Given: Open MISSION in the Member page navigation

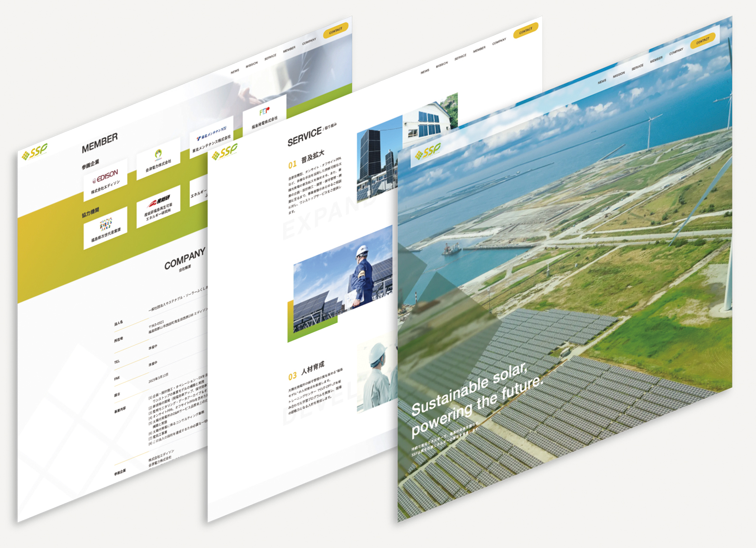Looking at the screenshot, I should [x=252, y=64].
